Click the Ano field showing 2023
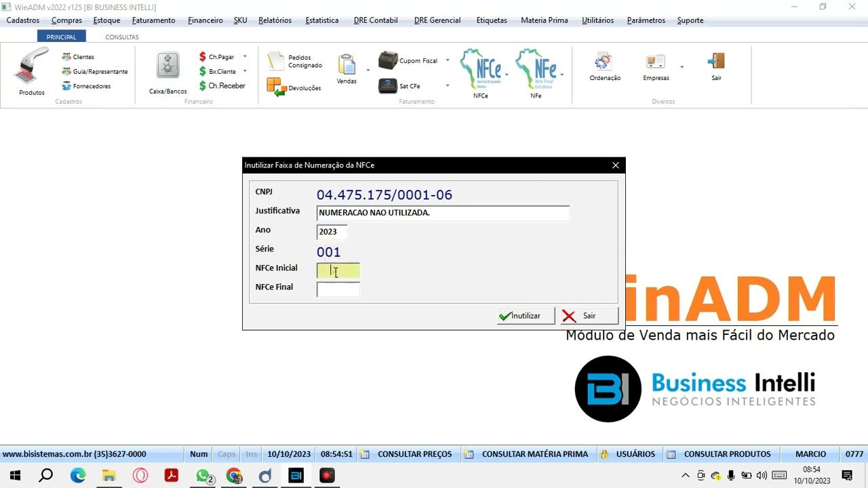This screenshot has height=488, width=868. [332, 232]
